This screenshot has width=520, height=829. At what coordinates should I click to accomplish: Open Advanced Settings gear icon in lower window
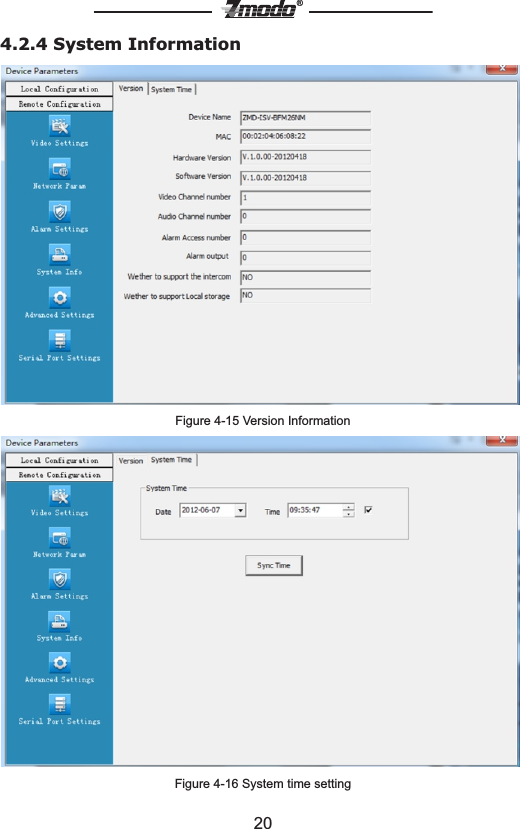(x=60, y=663)
